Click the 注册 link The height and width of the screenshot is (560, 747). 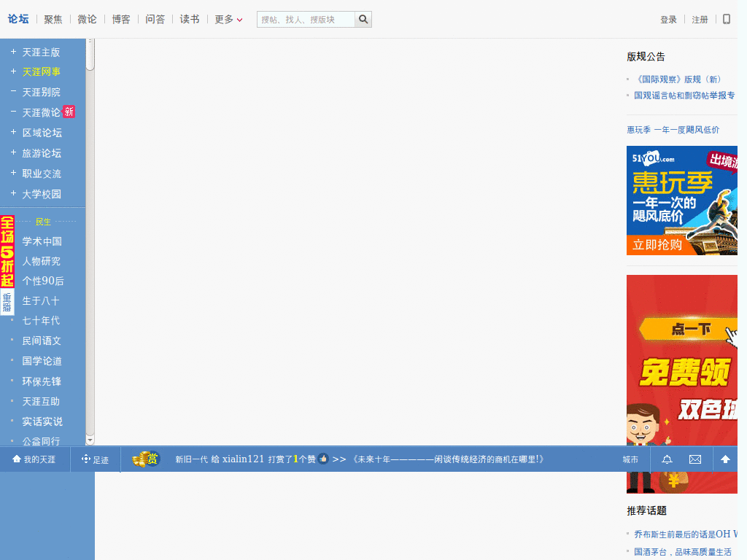coord(700,20)
